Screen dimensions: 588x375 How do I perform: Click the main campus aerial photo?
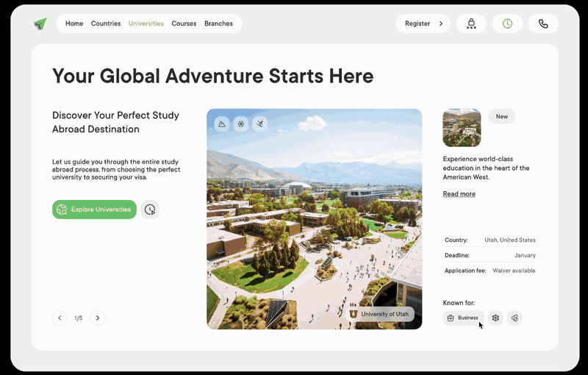click(315, 219)
